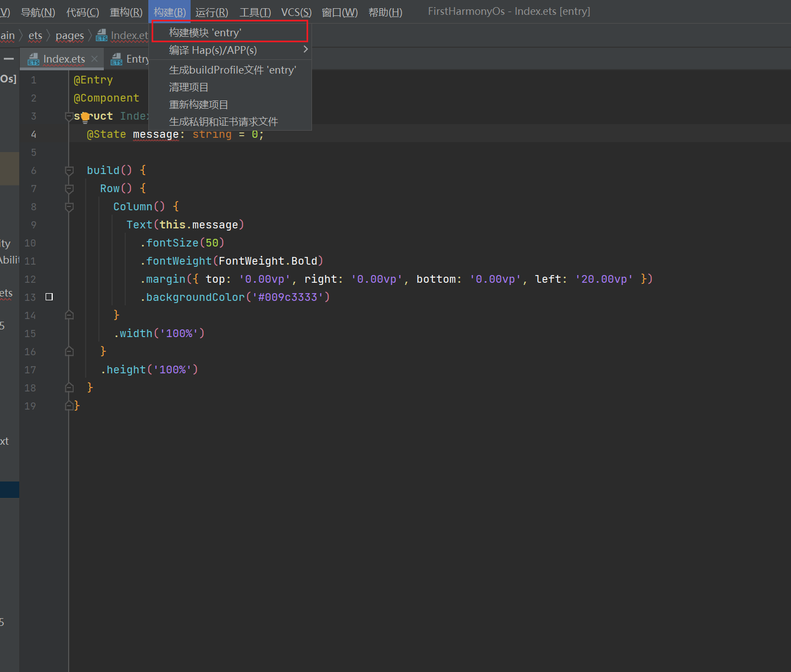Image resolution: width=791 pixels, height=672 pixels.
Task: Open gutter color swatch on line 13
Action: (49, 296)
